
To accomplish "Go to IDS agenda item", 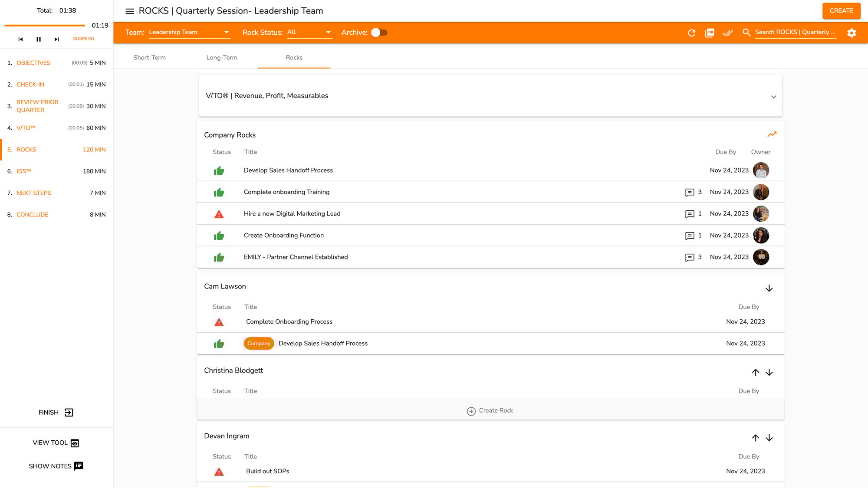I will point(24,171).
